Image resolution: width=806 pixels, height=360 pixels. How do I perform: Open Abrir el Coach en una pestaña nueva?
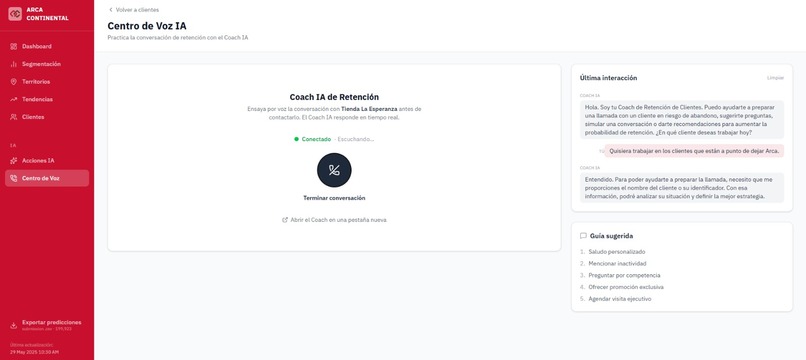pos(334,220)
